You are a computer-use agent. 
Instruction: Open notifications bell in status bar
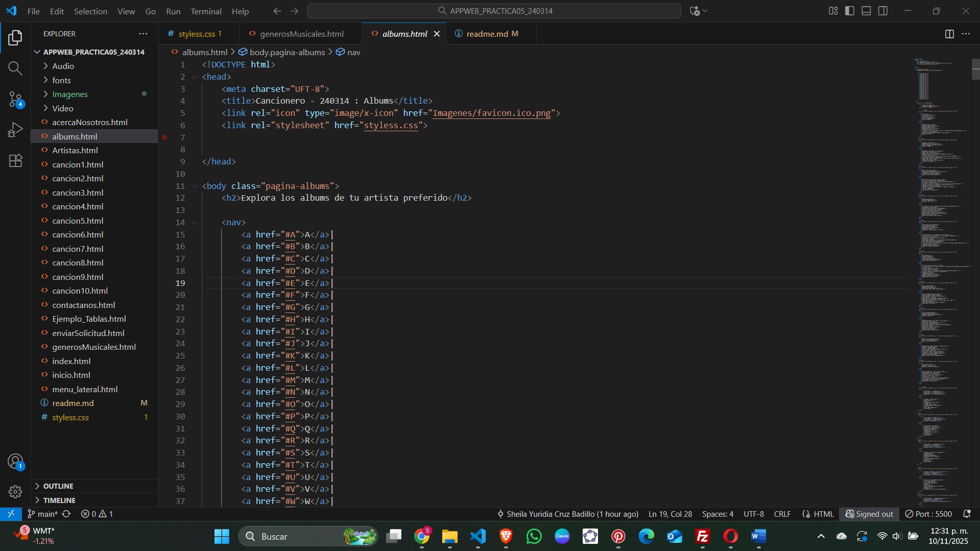click(x=966, y=514)
